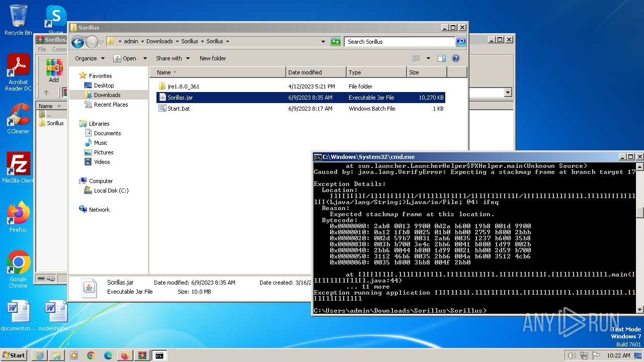Open Chrome from the taskbar
This screenshot has width=644, height=362.
[x=91, y=355]
